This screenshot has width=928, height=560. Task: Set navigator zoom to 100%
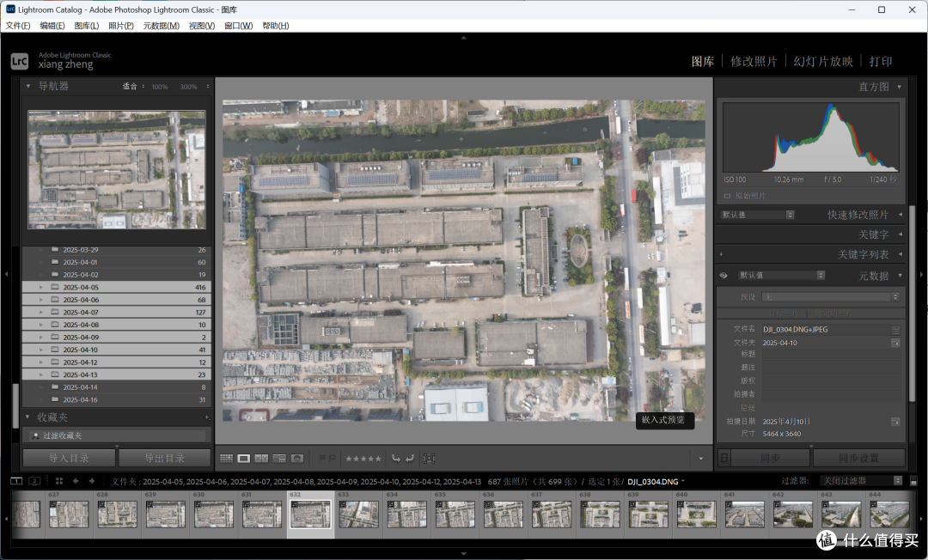point(159,87)
